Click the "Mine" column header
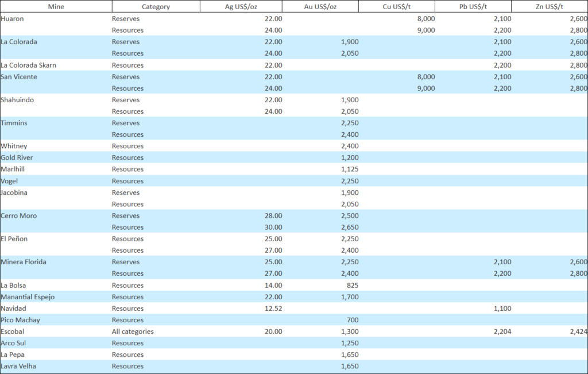 coord(56,7)
